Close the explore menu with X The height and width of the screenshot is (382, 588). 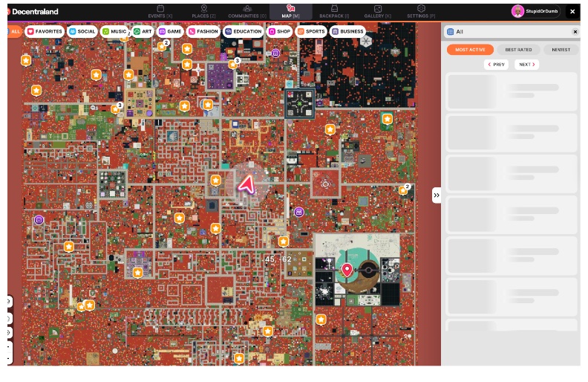(572, 12)
